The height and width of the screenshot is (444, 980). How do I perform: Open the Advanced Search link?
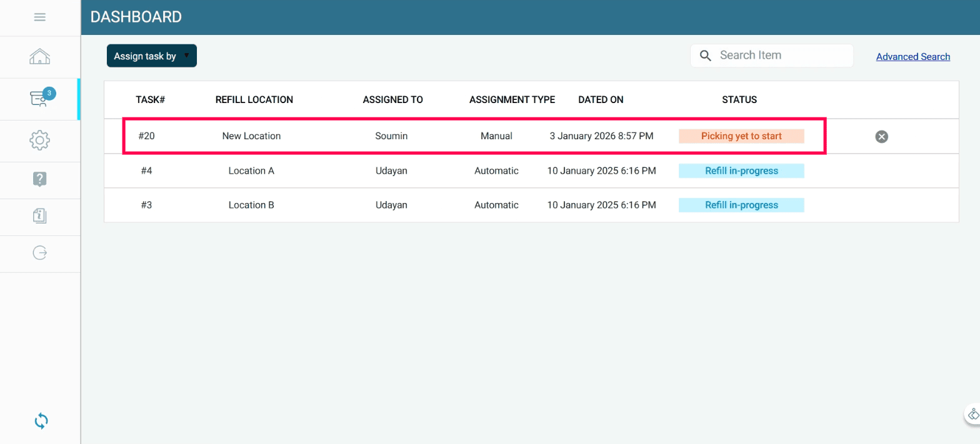[912, 57]
